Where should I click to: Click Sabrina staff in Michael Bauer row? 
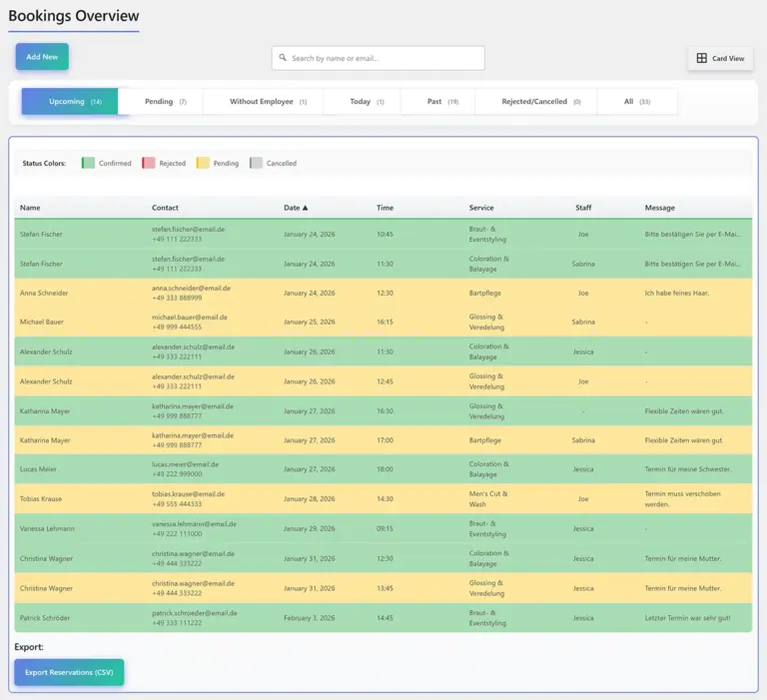pos(583,322)
